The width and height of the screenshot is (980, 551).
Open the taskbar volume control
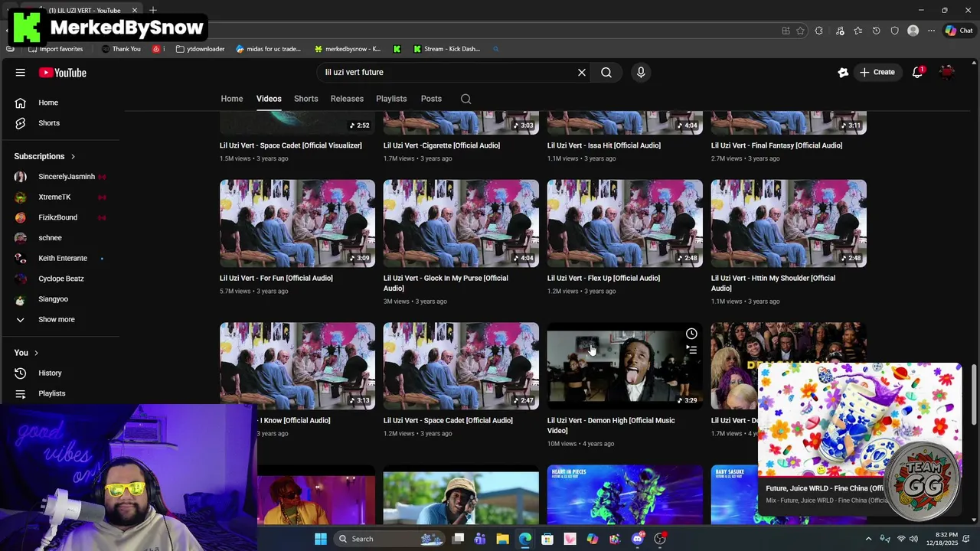pyautogui.click(x=913, y=539)
